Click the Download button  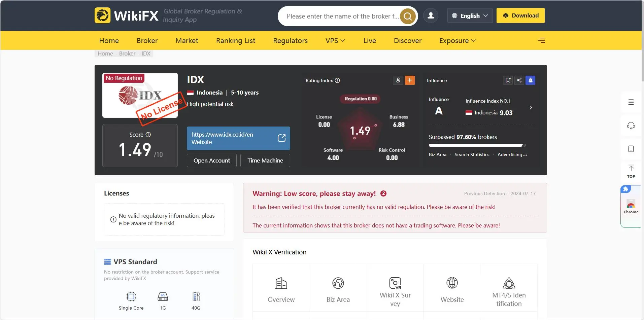(520, 15)
